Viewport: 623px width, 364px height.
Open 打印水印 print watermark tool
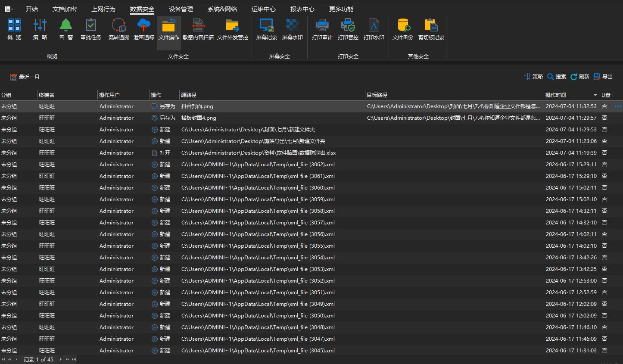pos(374,29)
